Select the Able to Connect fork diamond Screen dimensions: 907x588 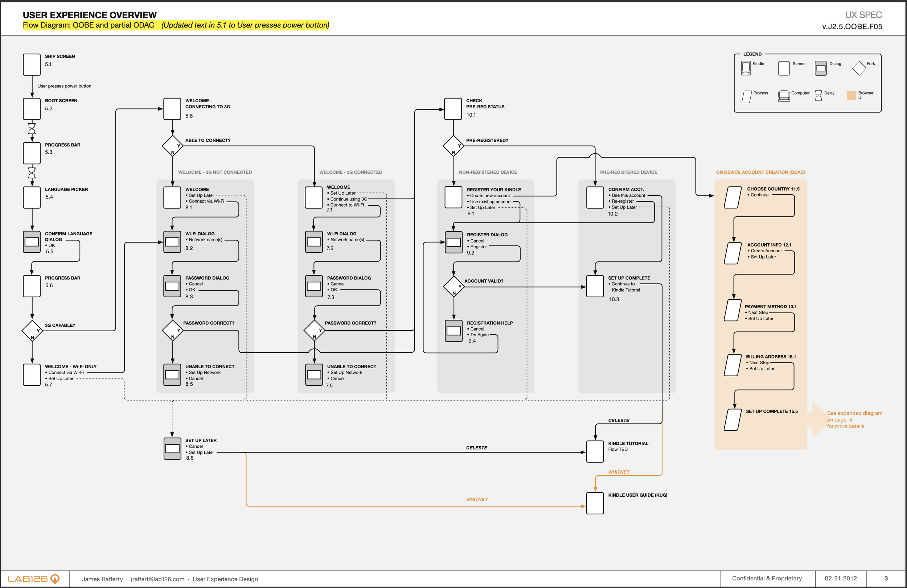click(173, 146)
